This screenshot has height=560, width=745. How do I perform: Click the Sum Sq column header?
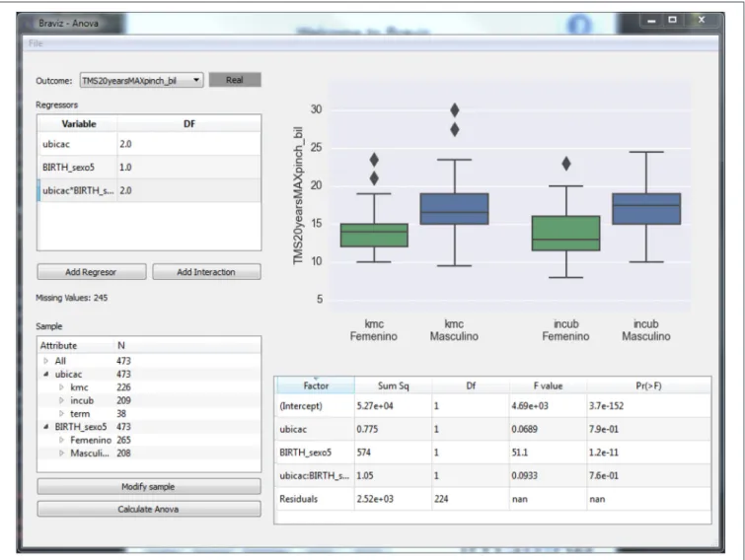click(394, 385)
